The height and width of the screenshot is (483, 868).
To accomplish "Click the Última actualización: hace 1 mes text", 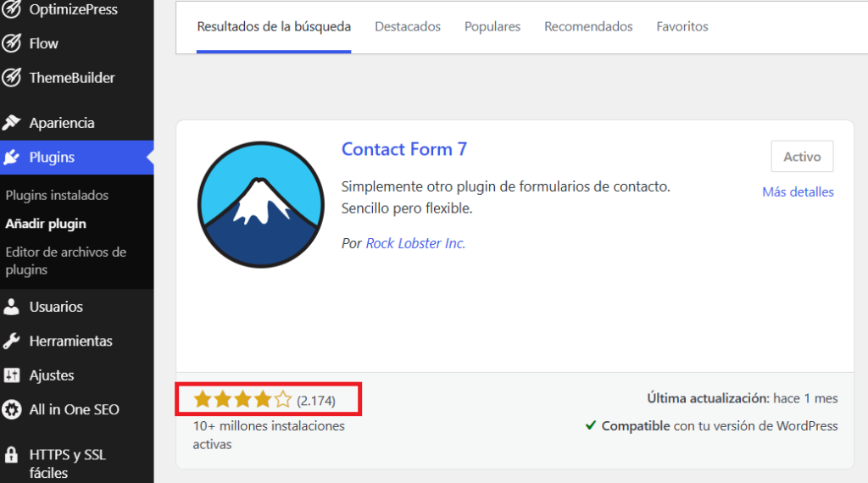I will point(743,398).
